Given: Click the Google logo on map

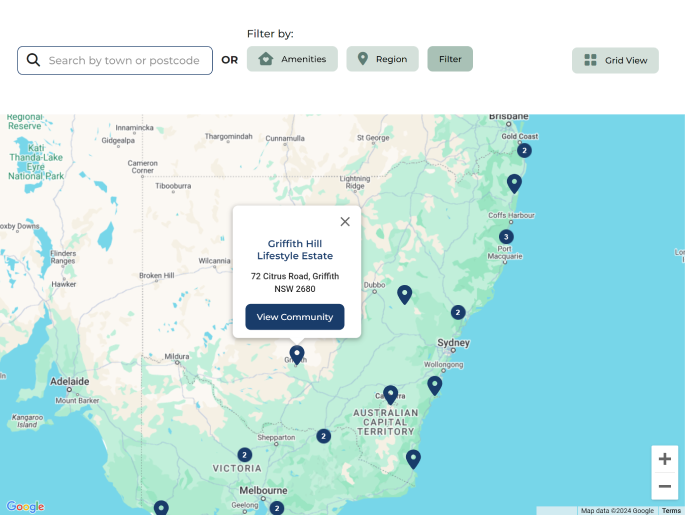Looking at the screenshot, I should (25, 506).
